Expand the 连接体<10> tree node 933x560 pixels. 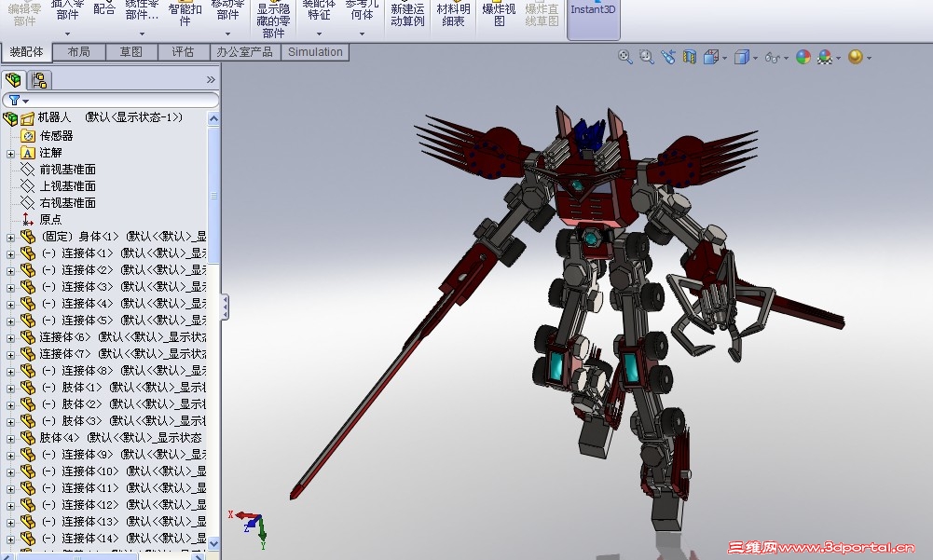click(x=10, y=472)
